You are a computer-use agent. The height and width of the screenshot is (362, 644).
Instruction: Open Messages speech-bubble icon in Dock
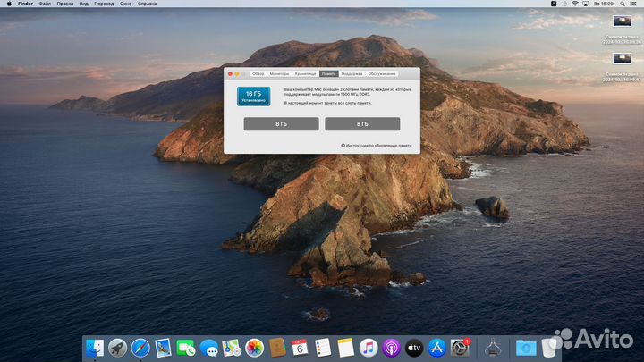pyautogui.click(x=209, y=348)
